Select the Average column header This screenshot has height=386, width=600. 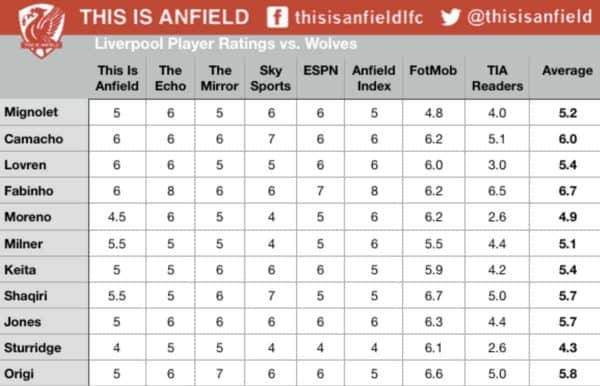567,71
